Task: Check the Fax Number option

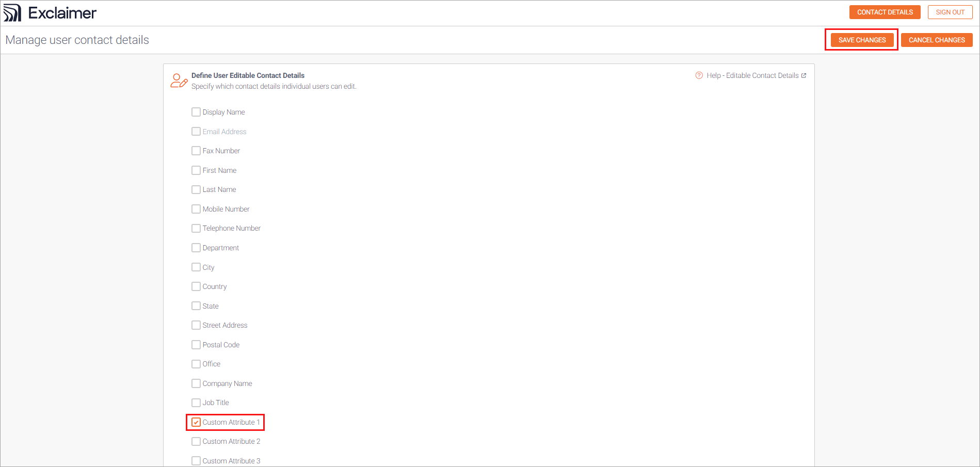Action: pyautogui.click(x=196, y=151)
